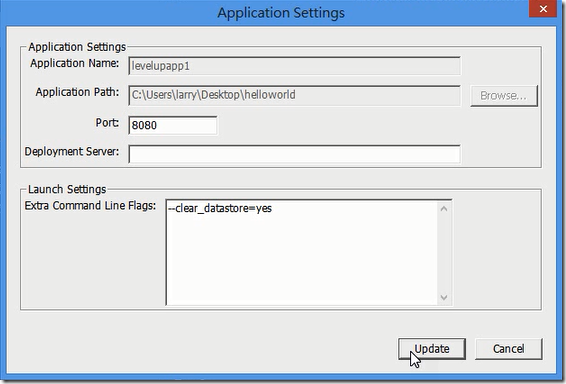Viewport: 566px width, 384px height.
Task: Click the Application Path label
Action: pyautogui.click(x=77, y=92)
